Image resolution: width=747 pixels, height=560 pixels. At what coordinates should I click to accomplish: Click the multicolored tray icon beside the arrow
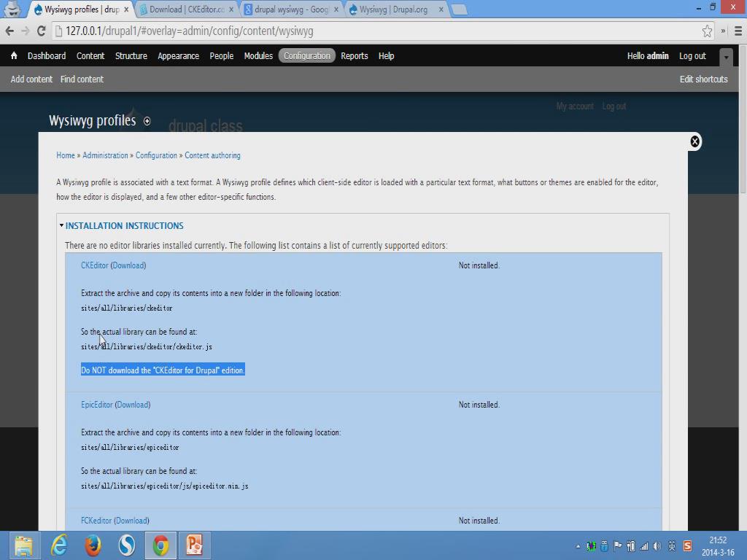pos(591,546)
